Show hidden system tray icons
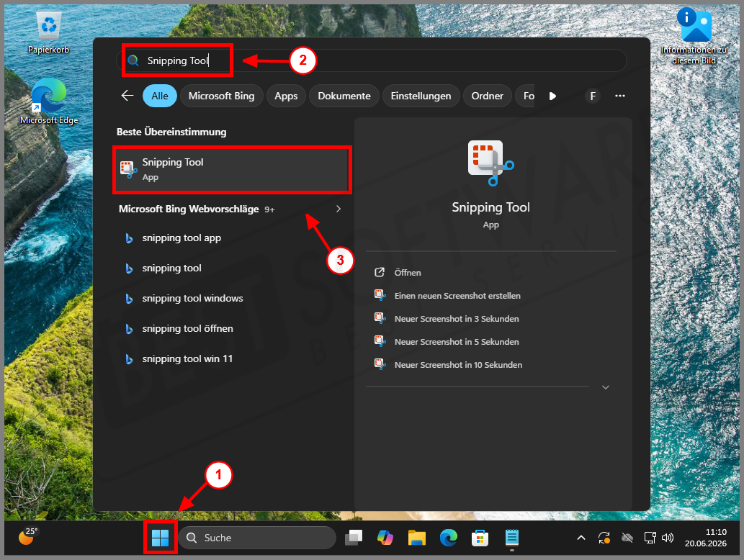Image resolution: width=744 pixels, height=560 pixels. click(581, 538)
